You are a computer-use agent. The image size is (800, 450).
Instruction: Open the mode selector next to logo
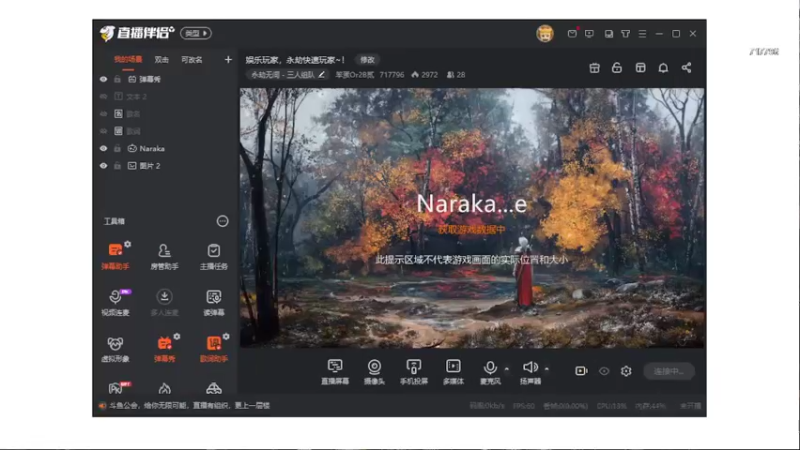coord(196,34)
